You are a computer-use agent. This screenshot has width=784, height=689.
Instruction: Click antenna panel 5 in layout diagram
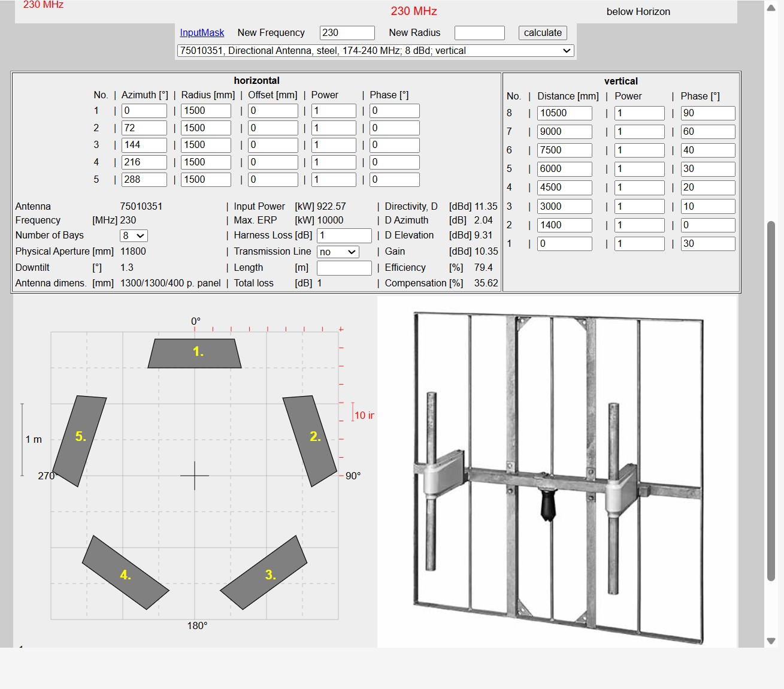[x=80, y=440]
